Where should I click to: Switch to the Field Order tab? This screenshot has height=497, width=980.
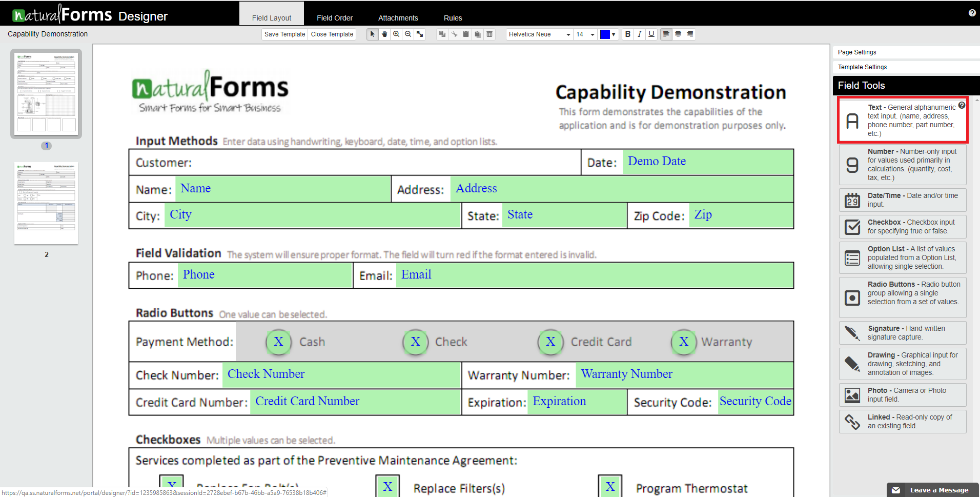coord(335,17)
